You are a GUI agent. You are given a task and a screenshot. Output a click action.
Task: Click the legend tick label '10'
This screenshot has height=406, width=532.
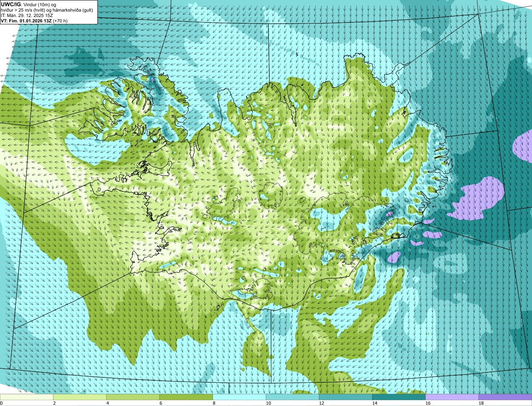click(x=268, y=403)
